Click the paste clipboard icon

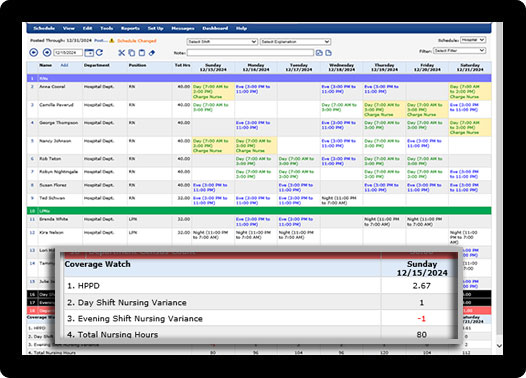point(142,53)
